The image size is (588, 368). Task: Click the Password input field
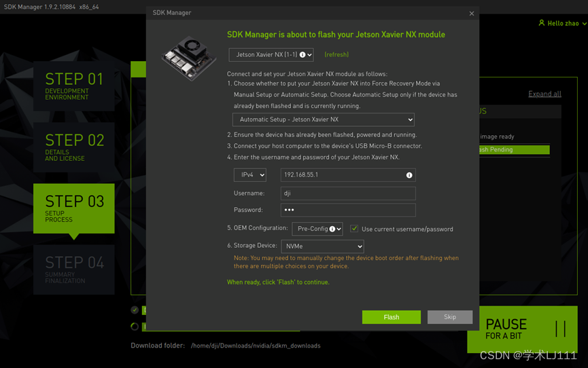pos(348,210)
